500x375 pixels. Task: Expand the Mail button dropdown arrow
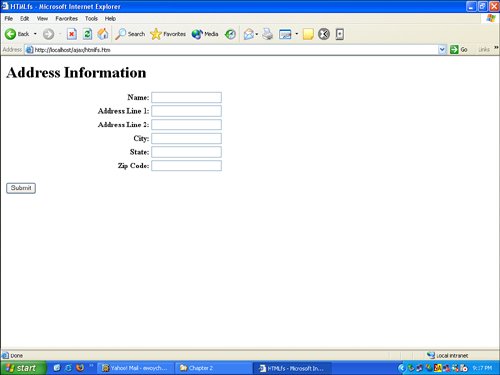[x=257, y=34]
